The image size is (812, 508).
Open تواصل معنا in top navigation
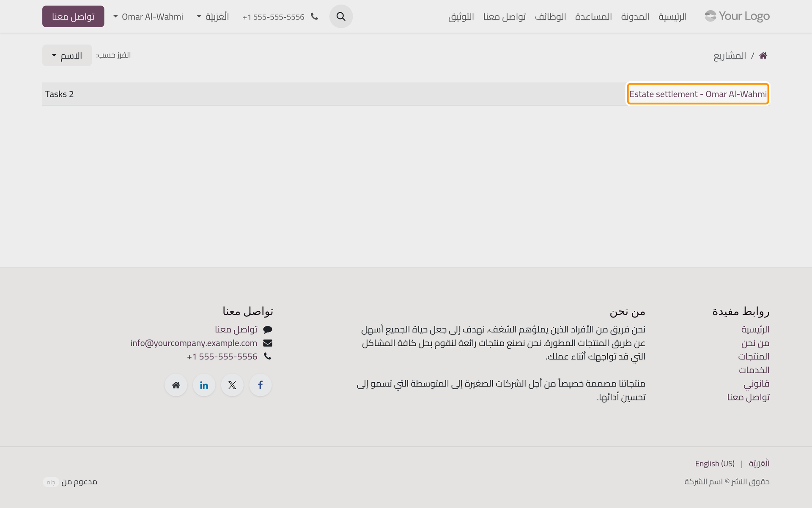pos(505,17)
